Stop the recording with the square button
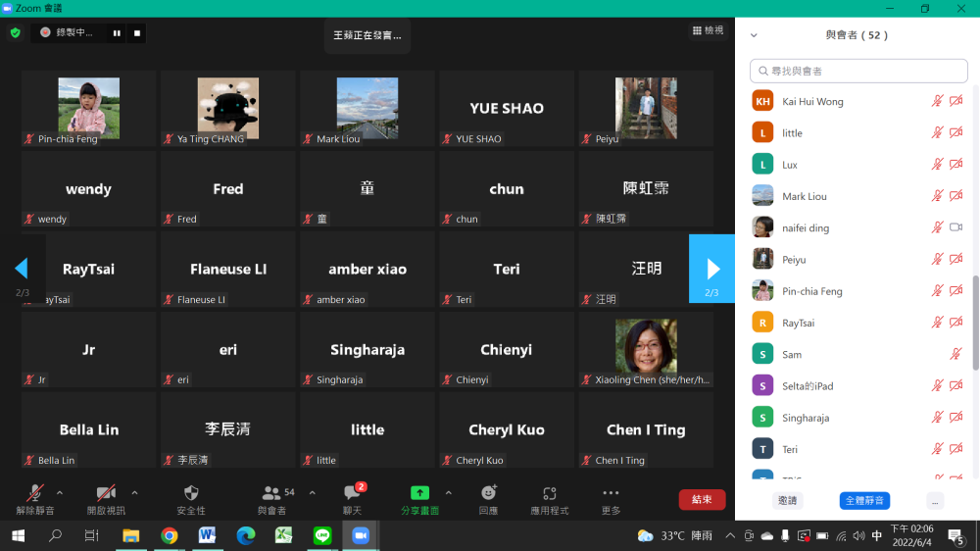Image resolution: width=980 pixels, height=551 pixels. 137,32
